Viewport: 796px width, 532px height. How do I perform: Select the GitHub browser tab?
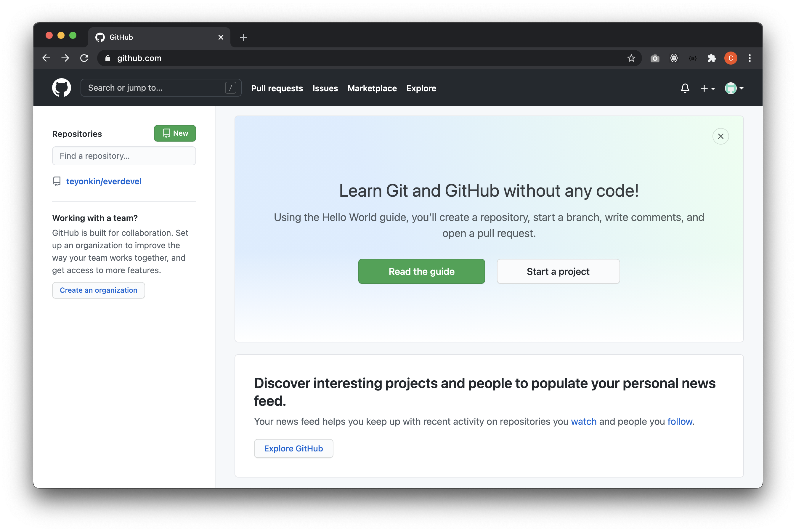click(x=159, y=37)
